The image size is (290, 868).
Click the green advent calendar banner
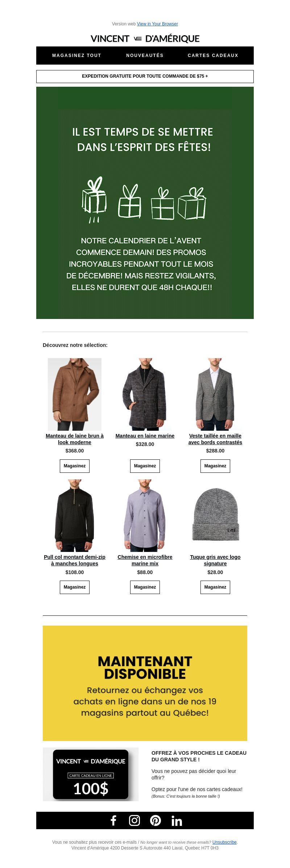145,203
